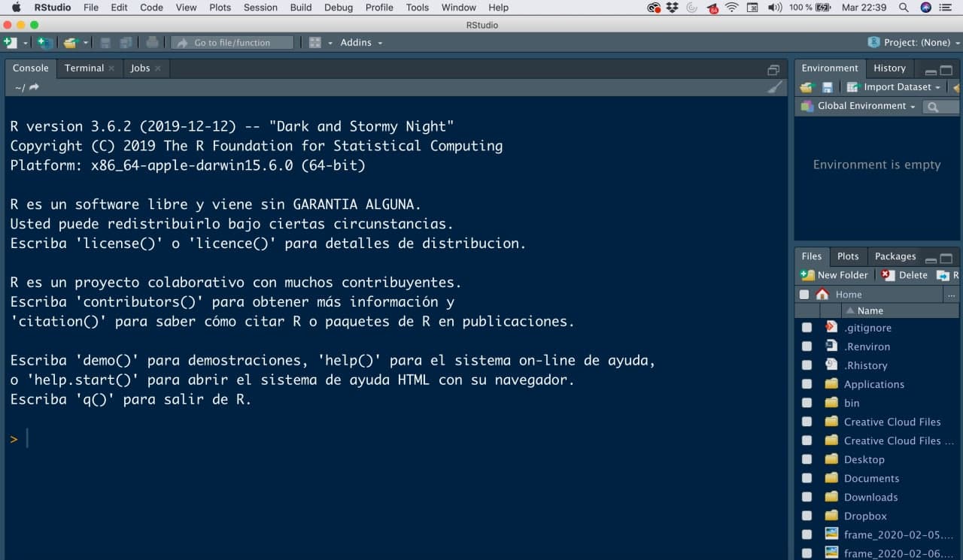The height and width of the screenshot is (560, 963).
Task: Click the New File icon in the toolbar
Action: point(10,43)
